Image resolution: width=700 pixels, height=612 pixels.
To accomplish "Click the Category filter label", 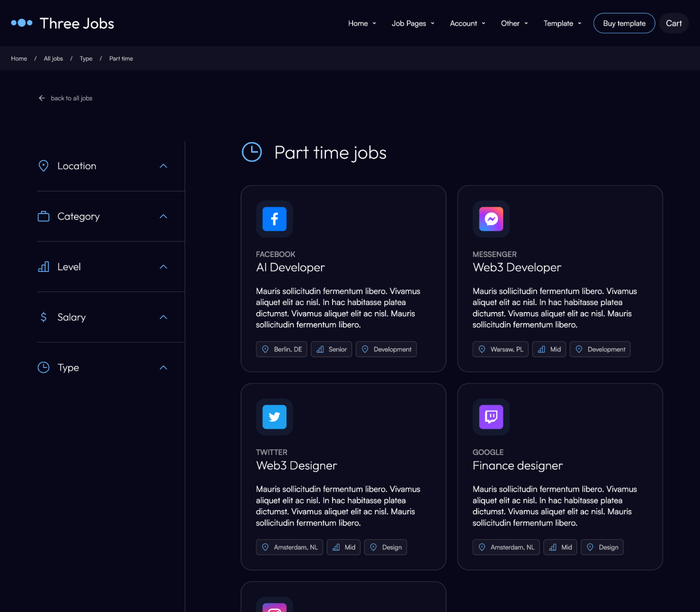I will 78,216.
